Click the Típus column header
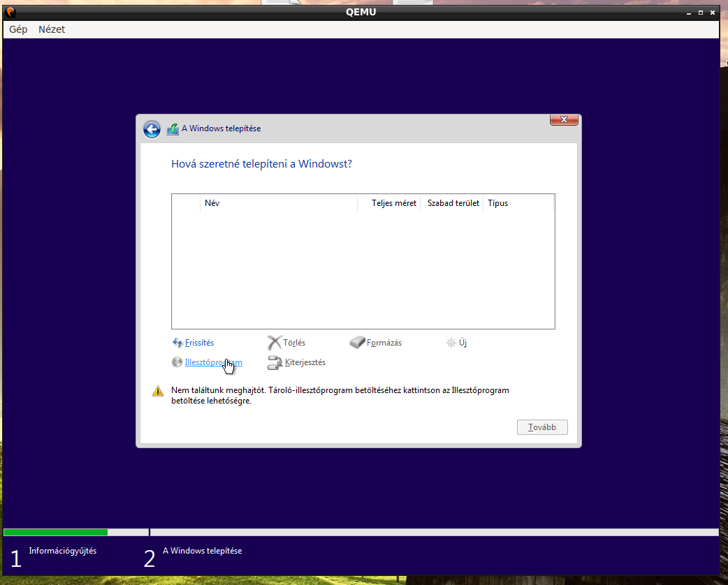728x585 pixels. click(518, 203)
